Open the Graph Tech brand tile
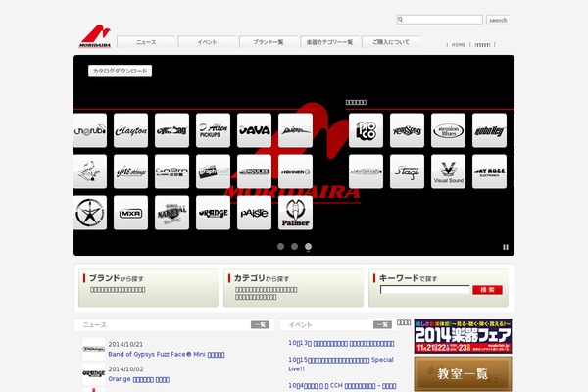The image size is (588, 392). (213, 171)
